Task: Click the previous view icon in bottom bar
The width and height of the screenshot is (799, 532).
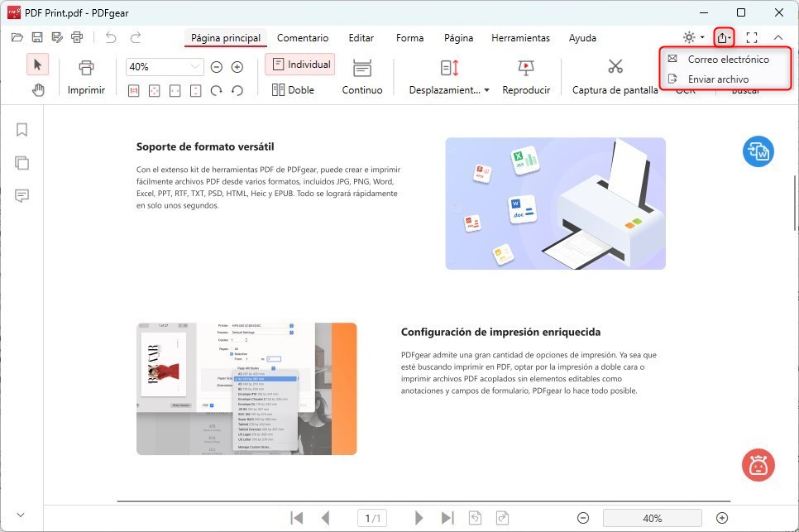Action: pyautogui.click(x=475, y=518)
